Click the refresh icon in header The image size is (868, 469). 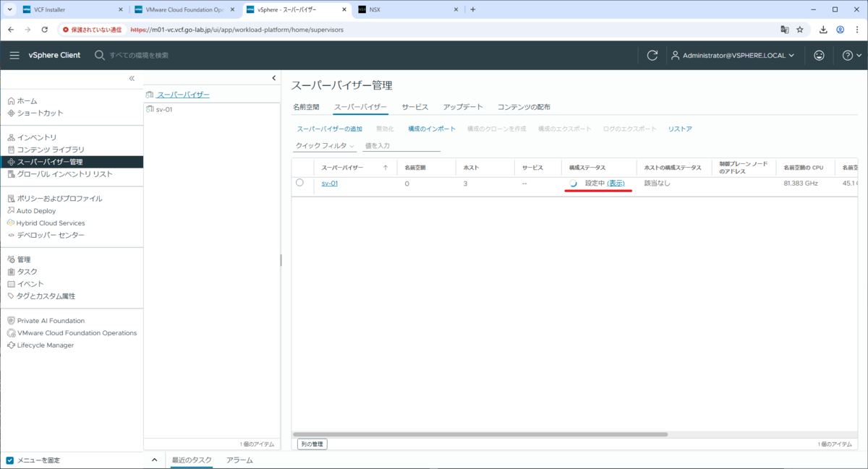[x=652, y=56]
